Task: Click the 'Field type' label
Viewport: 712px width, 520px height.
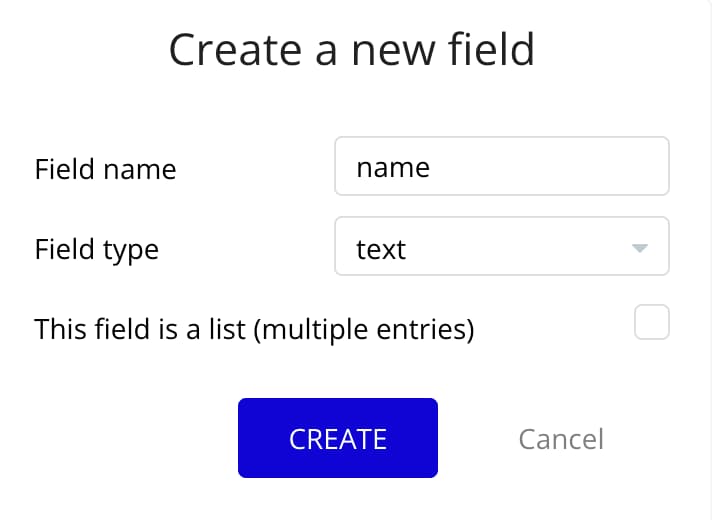Action: pos(97,249)
